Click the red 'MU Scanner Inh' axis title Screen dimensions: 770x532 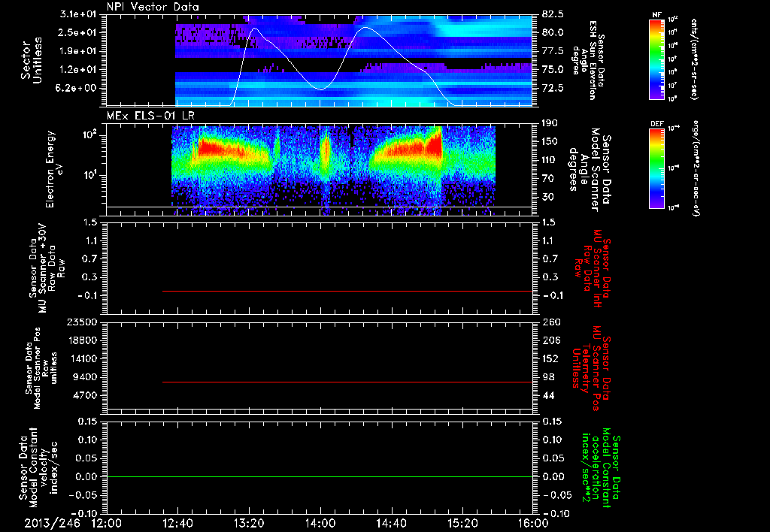pyautogui.click(x=592, y=268)
